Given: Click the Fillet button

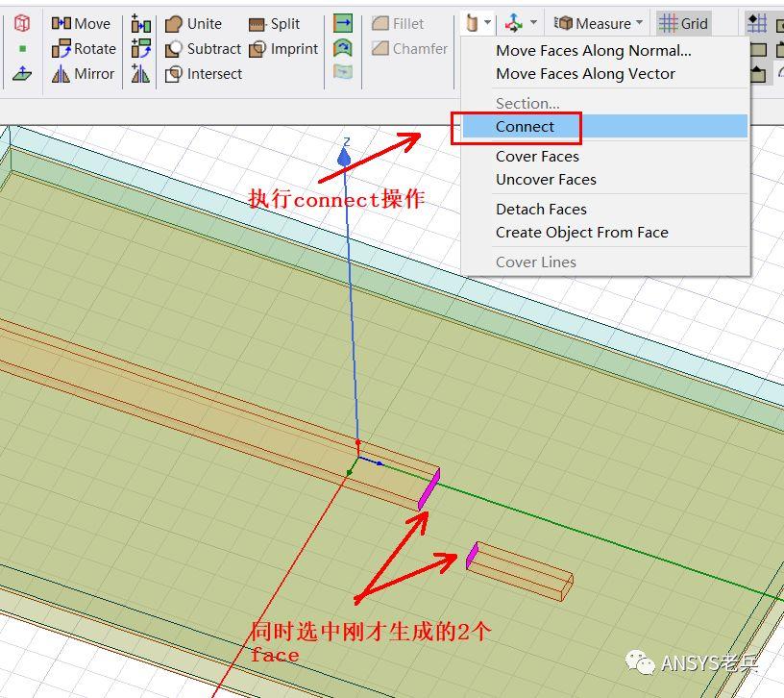Looking at the screenshot, I should (398, 23).
